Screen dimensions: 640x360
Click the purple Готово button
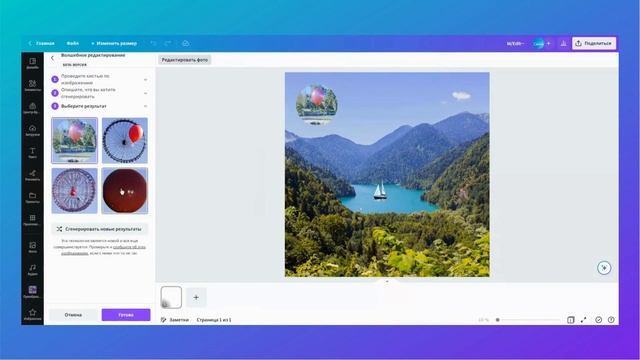point(126,315)
